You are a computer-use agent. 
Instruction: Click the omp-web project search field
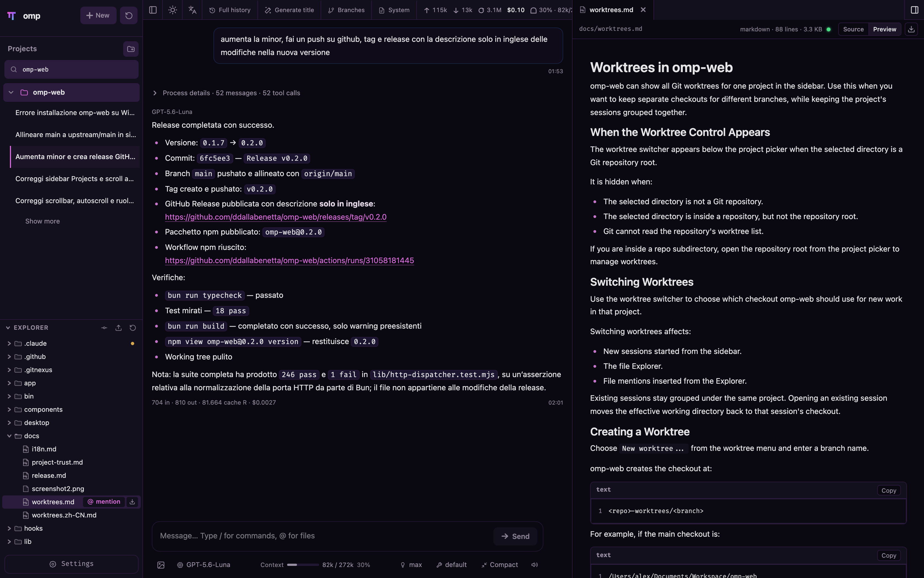tap(71, 70)
